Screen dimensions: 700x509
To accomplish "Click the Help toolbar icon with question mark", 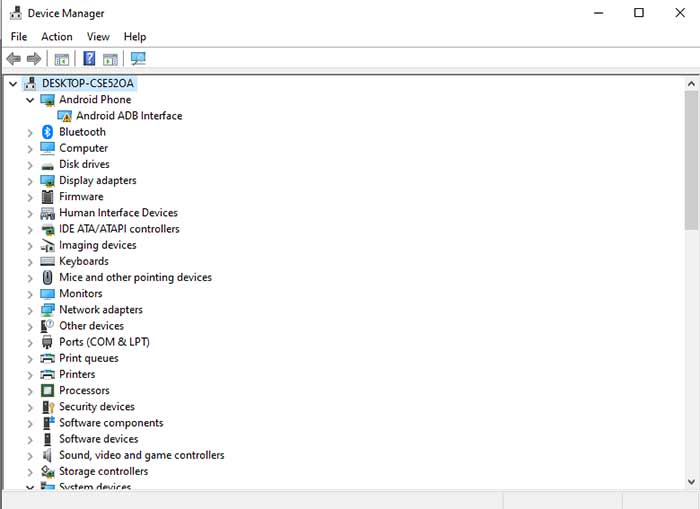I will (89, 59).
